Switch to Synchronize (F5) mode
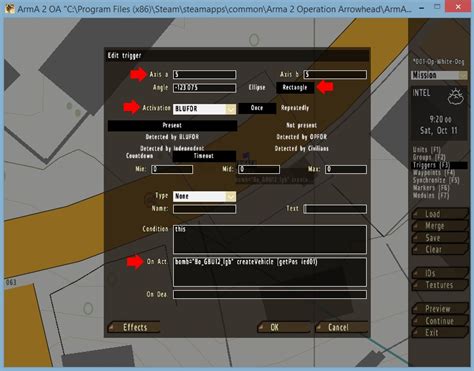Viewport: 474px width, 371px height. 436,180
